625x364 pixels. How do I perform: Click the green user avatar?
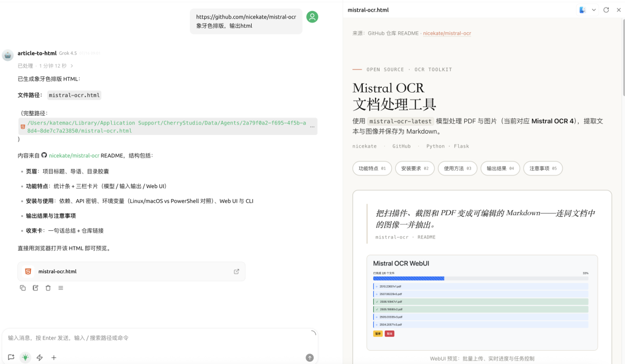pos(312,17)
